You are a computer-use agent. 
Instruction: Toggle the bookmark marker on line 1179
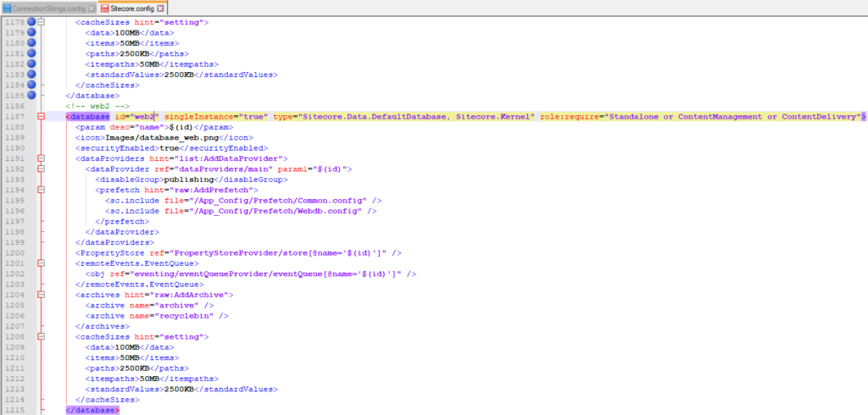31,33
